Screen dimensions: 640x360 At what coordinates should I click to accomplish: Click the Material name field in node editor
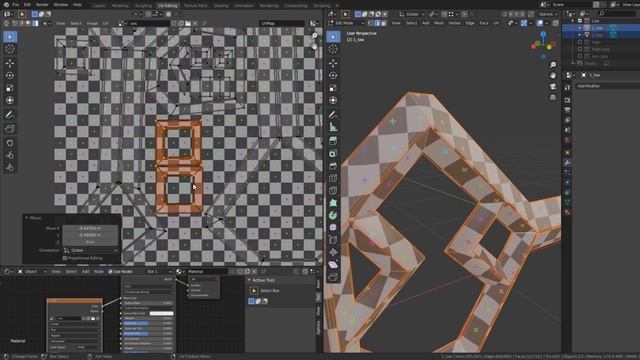(207, 271)
